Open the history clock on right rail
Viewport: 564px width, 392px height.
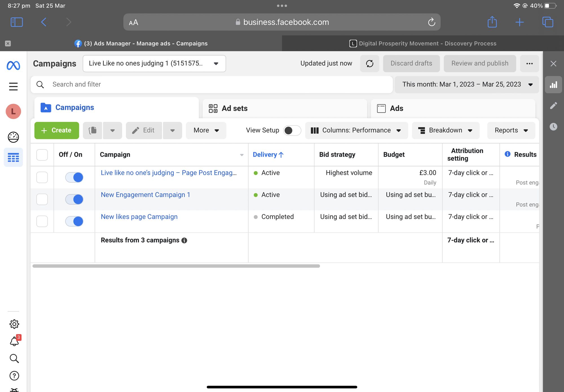553,126
